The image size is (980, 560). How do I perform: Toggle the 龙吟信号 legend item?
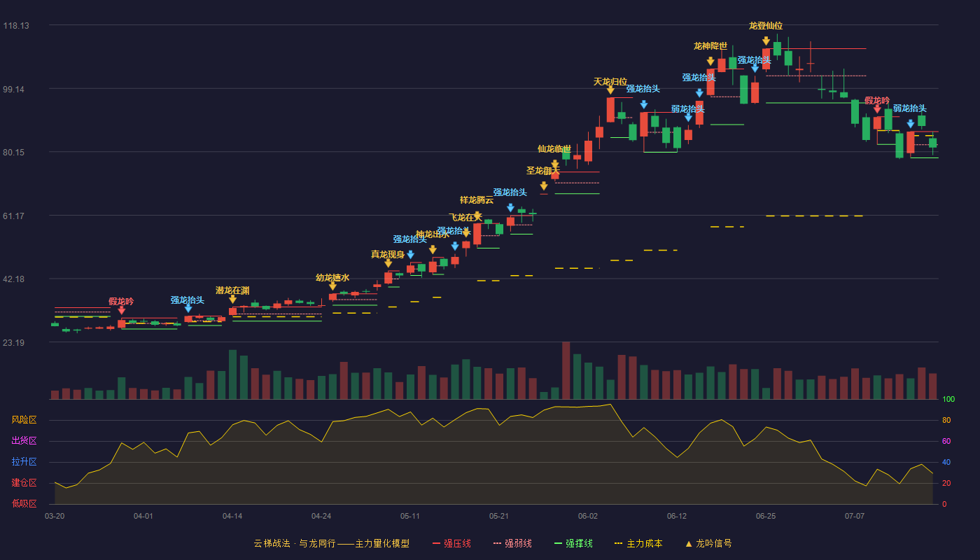click(708, 543)
